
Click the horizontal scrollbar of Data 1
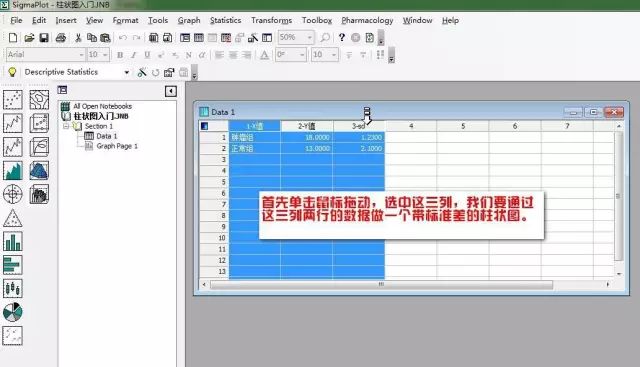(381, 285)
